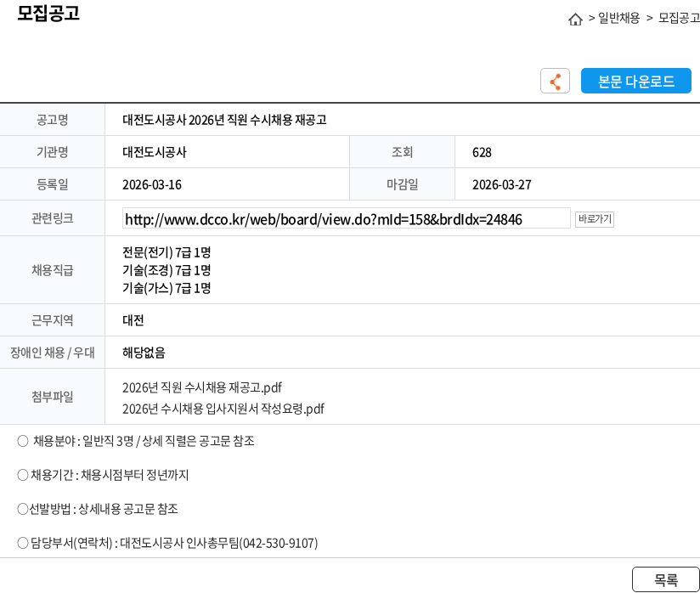The height and width of the screenshot is (593, 700).
Task: Click the 전문(전기) 7급 1명 line
Action: tap(167, 252)
